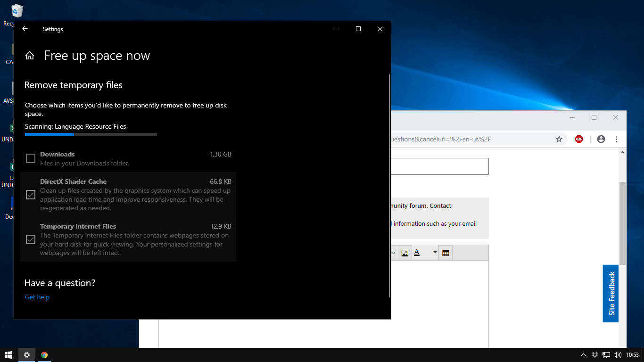Image resolution: width=644 pixels, height=362 pixels.
Task: Click Scanning: Language Resource Files status text
Action: 75,126
